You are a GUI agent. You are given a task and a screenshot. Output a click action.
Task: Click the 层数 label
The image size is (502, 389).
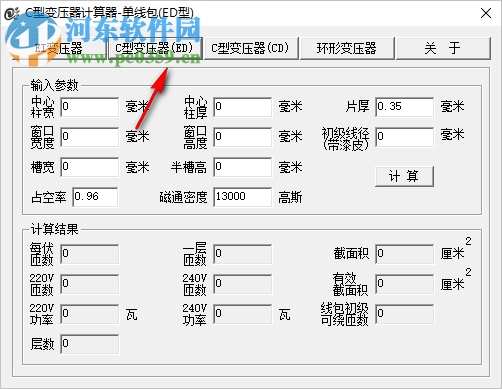tap(42, 344)
